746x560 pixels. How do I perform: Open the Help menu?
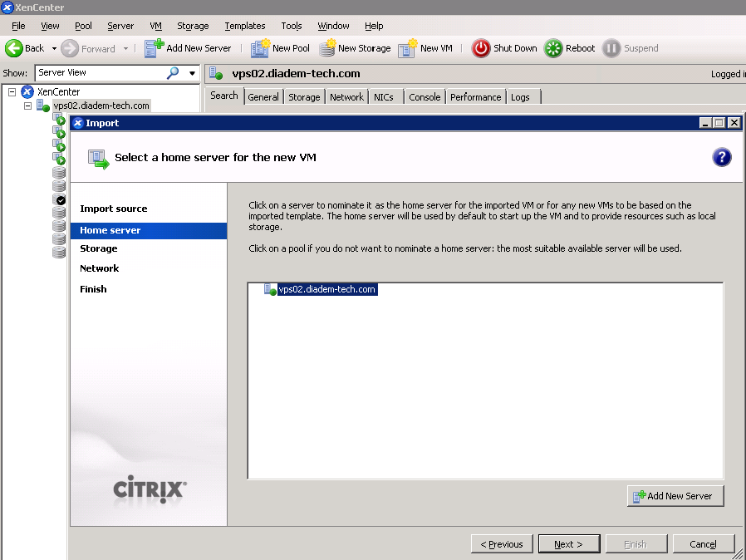pyautogui.click(x=374, y=26)
